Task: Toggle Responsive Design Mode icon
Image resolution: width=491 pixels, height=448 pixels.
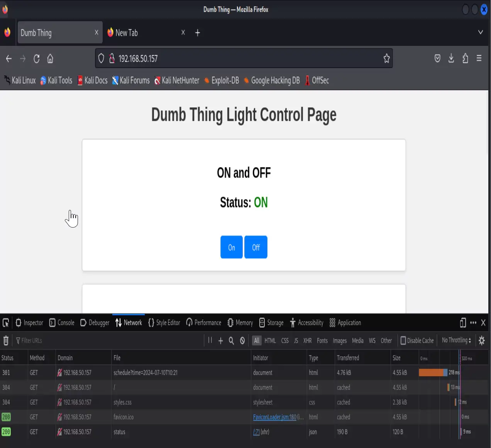Action: [x=462, y=323]
